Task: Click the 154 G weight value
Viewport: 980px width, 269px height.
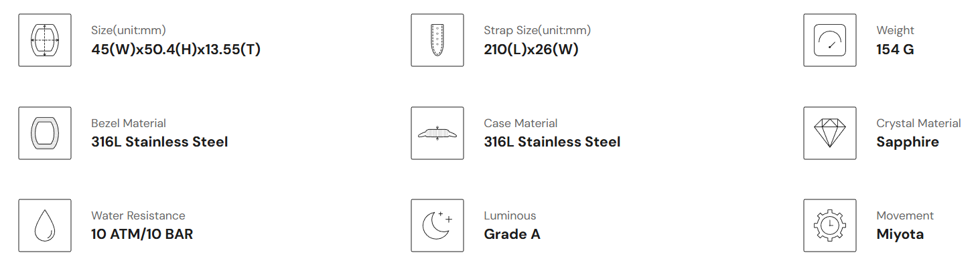Action: [895, 50]
